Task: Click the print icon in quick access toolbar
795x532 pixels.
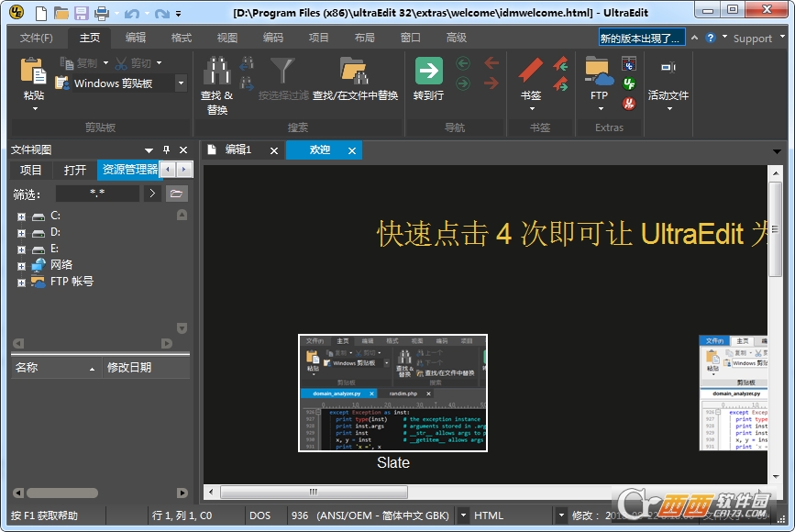Action: click(102, 13)
